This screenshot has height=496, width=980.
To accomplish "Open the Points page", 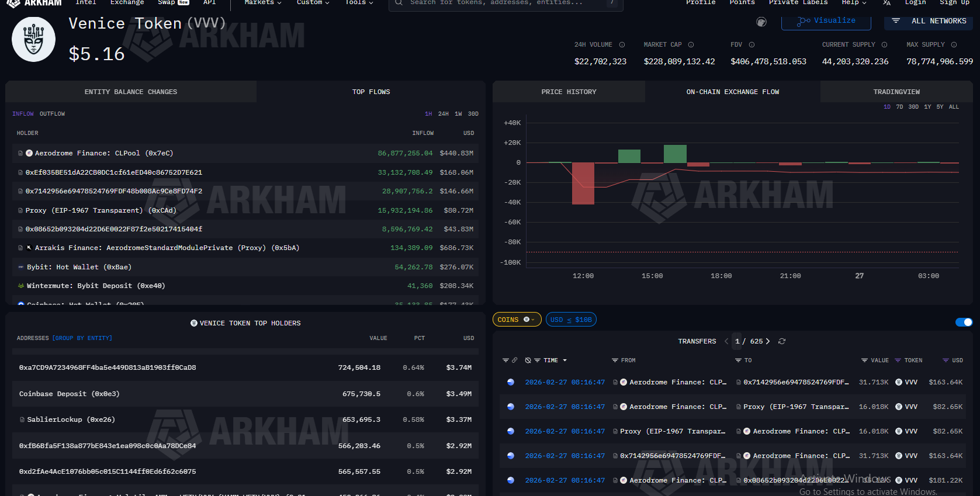I will point(742,2).
